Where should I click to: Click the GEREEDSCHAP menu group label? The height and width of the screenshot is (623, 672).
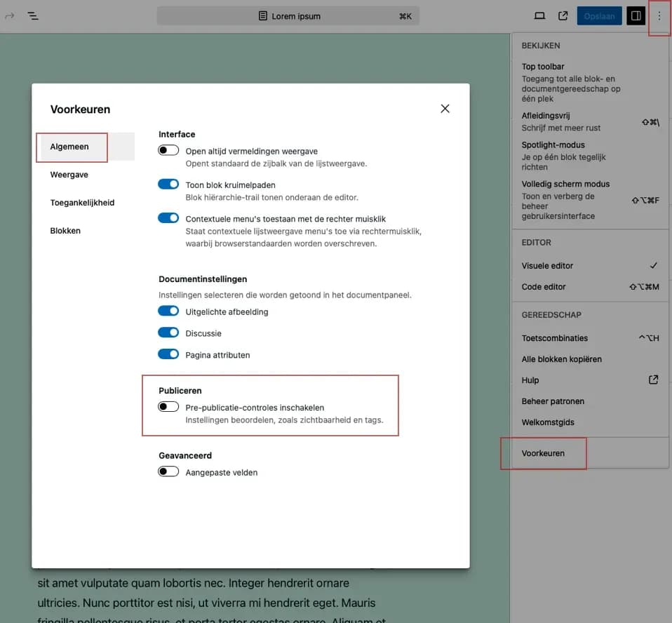[551, 315]
